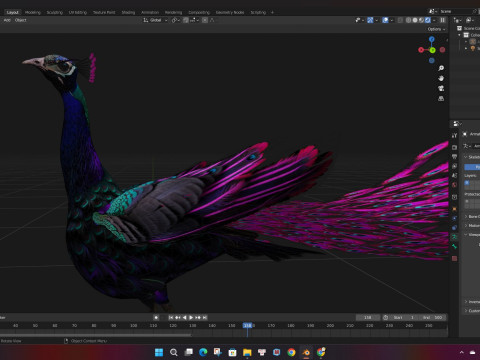Image resolution: width=480 pixels, height=360 pixels.
Task: Play the animation forward
Action: (x=191, y=318)
